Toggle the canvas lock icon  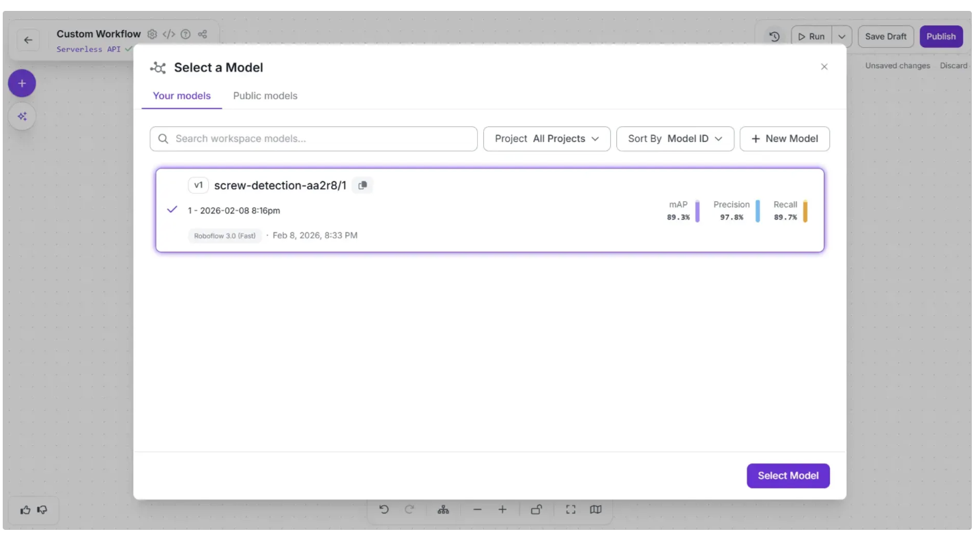[536, 509]
